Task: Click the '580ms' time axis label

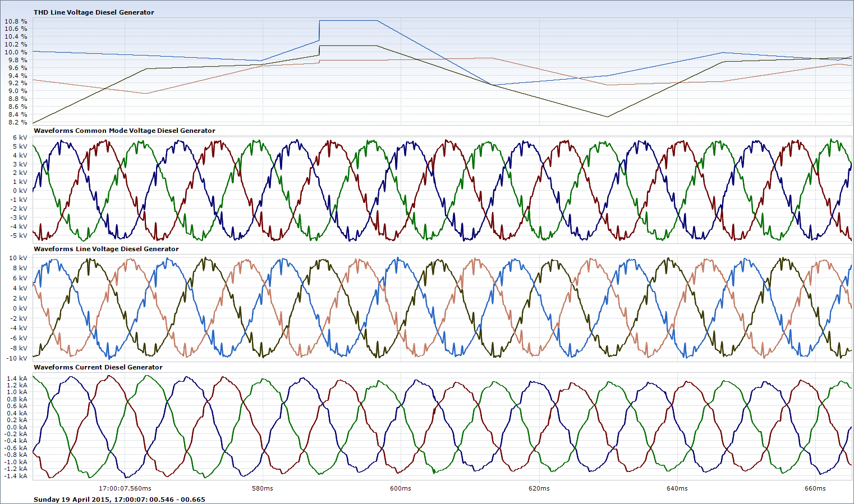Action: pos(263,488)
